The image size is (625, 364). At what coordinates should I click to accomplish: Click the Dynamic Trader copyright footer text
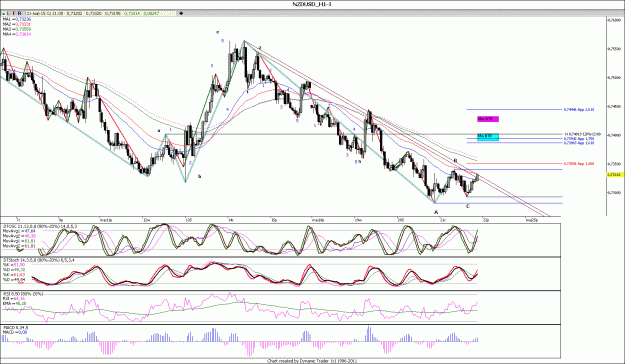(312, 361)
